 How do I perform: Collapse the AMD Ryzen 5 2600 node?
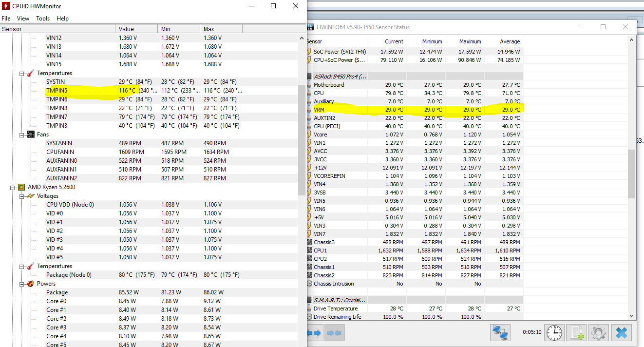click(13, 187)
